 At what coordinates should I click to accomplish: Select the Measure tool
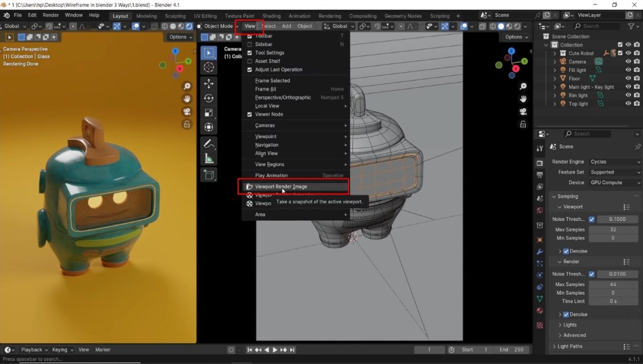208,159
